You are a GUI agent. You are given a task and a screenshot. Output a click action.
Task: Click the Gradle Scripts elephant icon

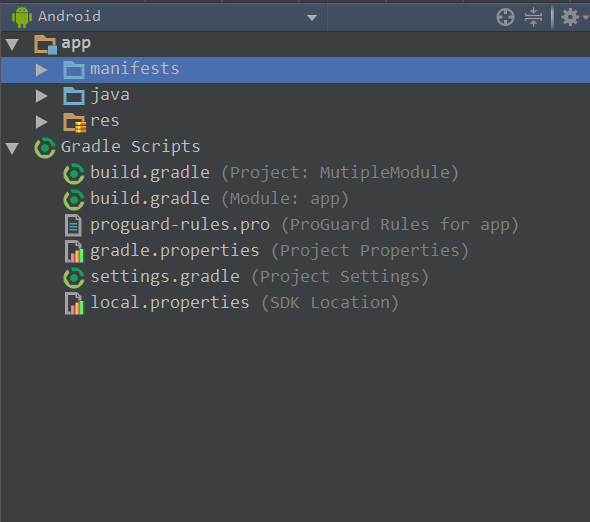tap(45, 148)
